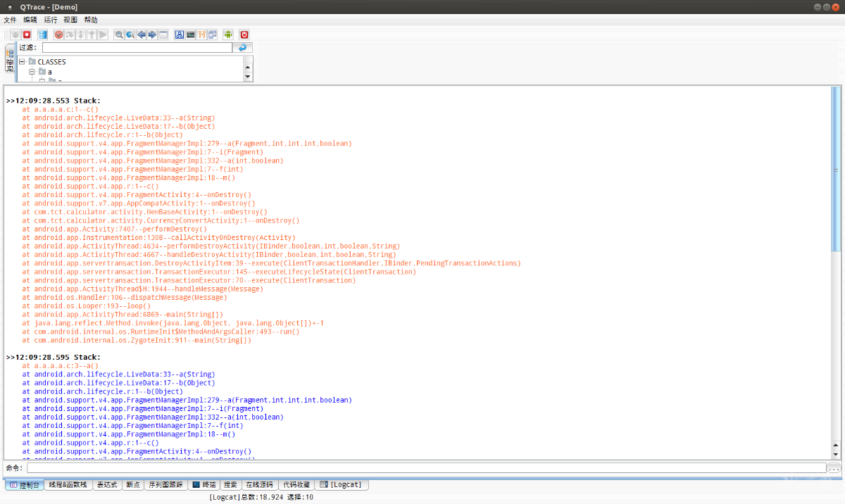
Task: Click the step into down-arrow icon
Action: (x=80, y=34)
